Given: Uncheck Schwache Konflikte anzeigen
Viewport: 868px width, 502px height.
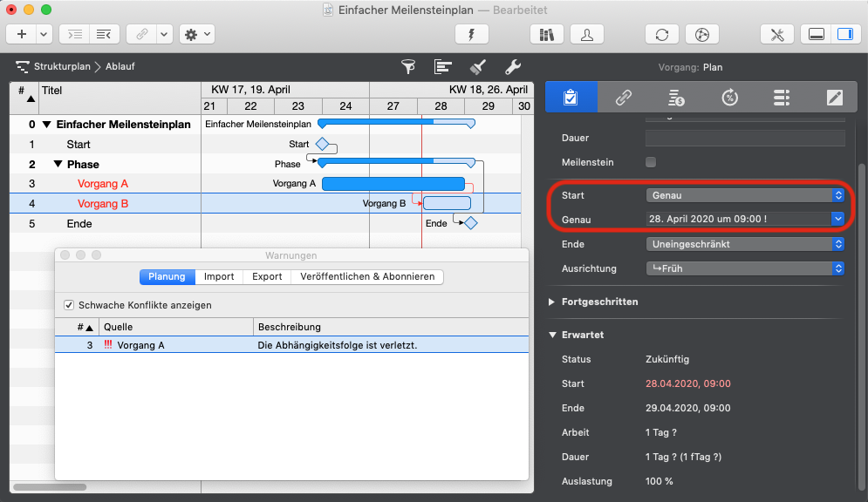Looking at the screenshot, I should click(69, 306).
